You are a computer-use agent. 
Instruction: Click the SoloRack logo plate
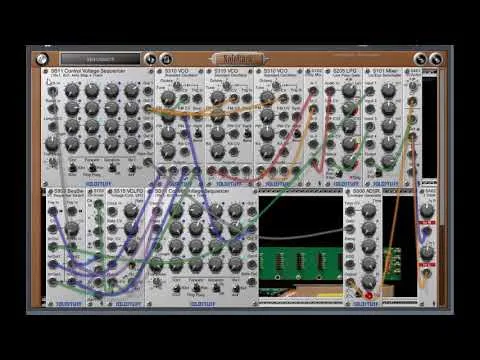(239, 59)
